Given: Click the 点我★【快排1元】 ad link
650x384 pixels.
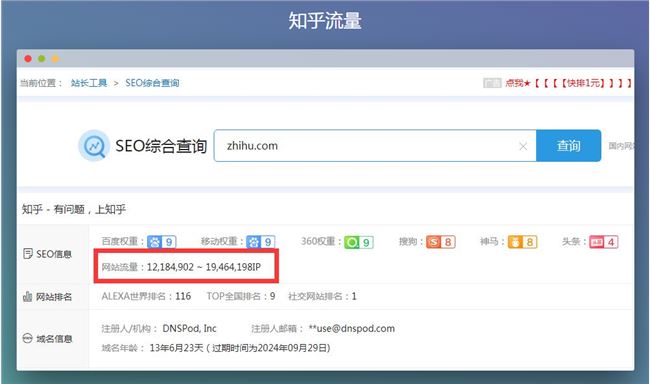Looking at the screenshot, I should point(568,83).
